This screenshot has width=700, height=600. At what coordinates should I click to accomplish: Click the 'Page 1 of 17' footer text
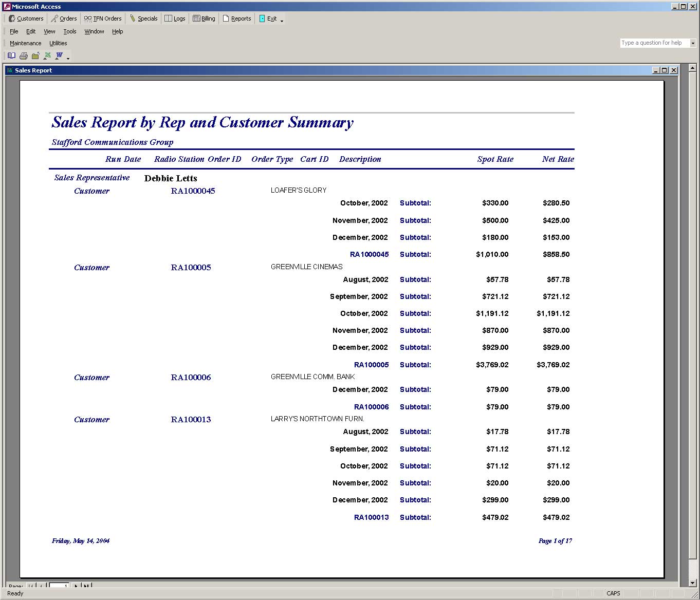click(x=555, y=541)
